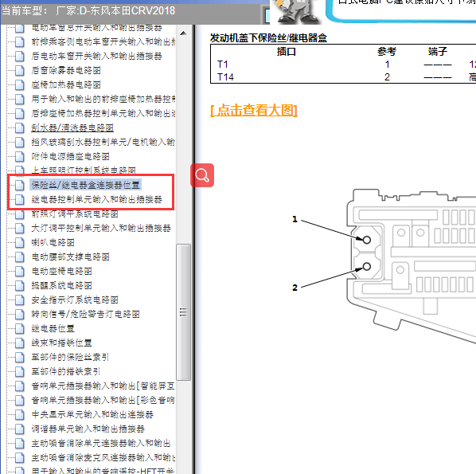The width and height of the screenshot is (476, 474).
Task: Open 后电动车窗开关输入和输出插接器
Action: [x=96, y=56]
